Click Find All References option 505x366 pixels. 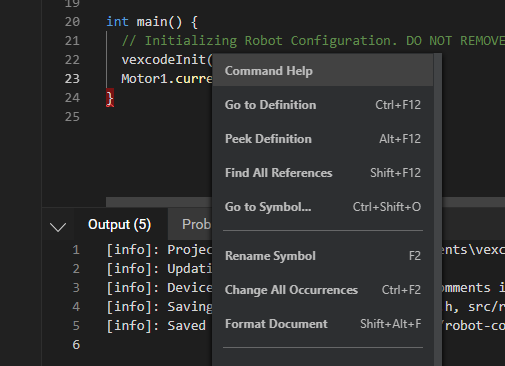point(323,173)
